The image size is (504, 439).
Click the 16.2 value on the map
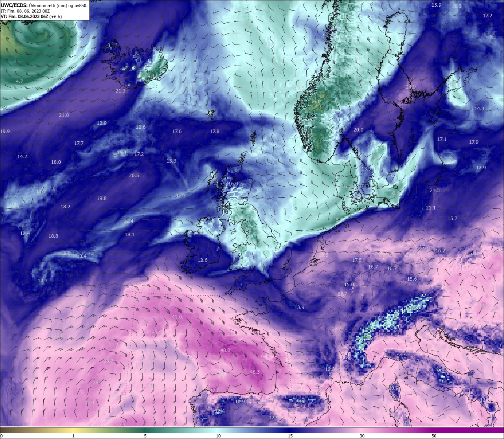click(x=440, y=251)
